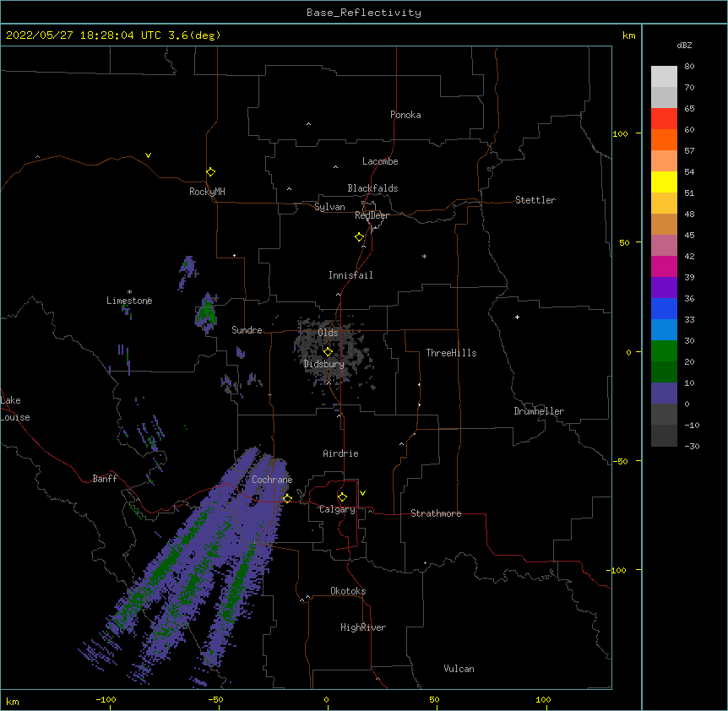728x711 pixels.
Task: Click the 2022/05/27 18:28:04 UTC timestamp
Action: tap(113, 35)
